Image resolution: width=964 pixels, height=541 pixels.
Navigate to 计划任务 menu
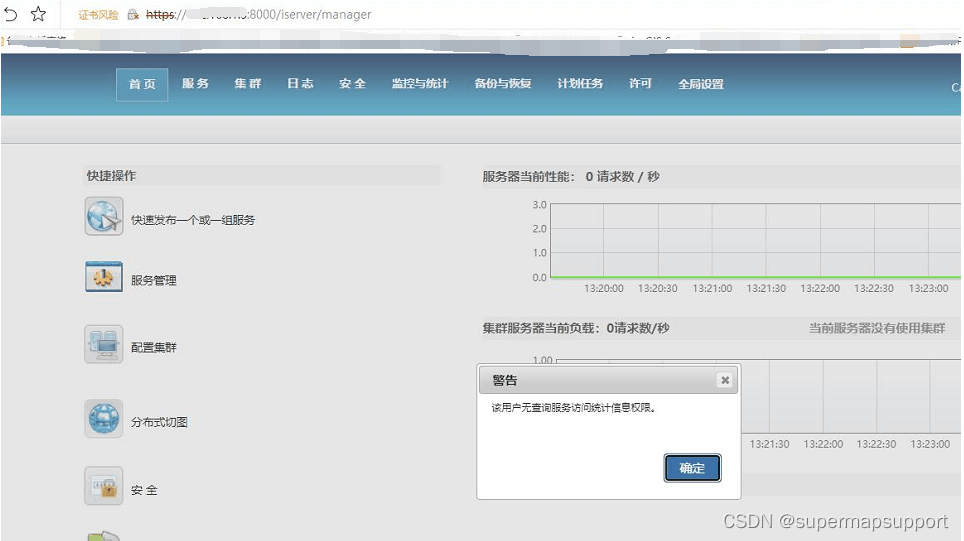point(580,84)
